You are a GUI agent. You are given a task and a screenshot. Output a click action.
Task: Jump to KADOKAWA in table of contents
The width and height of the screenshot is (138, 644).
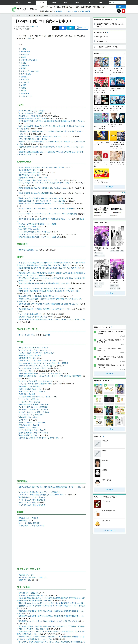(x=26, y=52)
